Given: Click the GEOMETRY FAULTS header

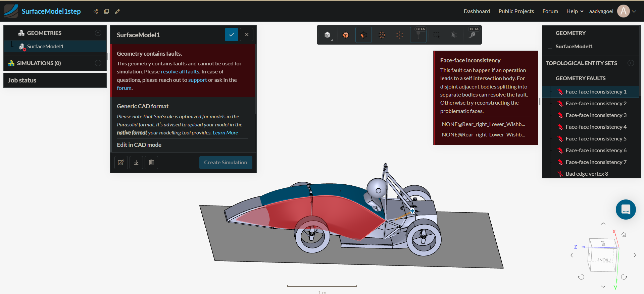Looking at the screenshot, I should click(x=580, y=78).
